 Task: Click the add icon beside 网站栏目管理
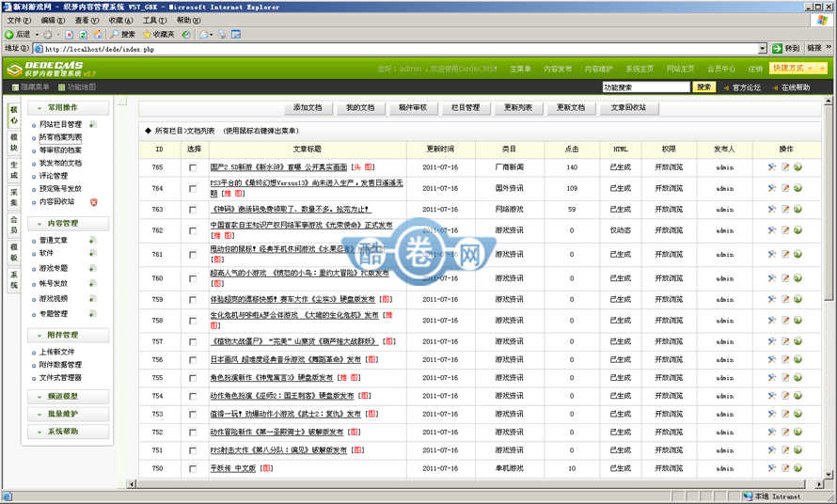point(93,124)
